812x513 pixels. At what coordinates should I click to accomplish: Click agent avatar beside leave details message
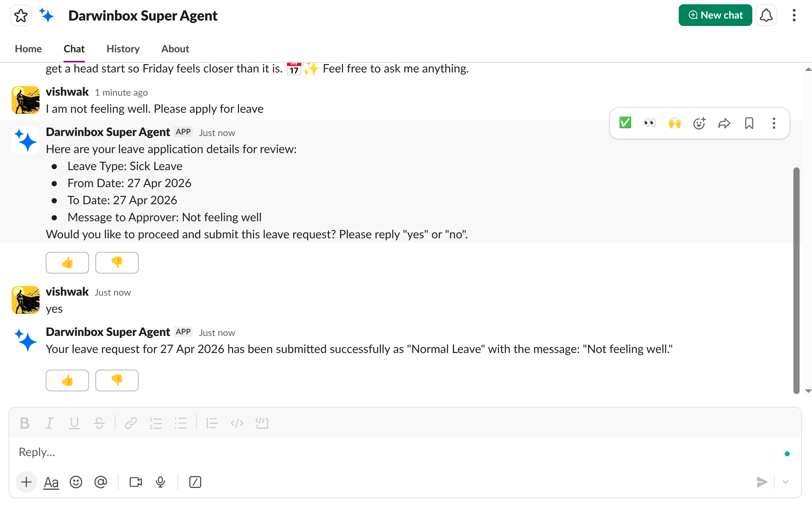pos(26,140)
